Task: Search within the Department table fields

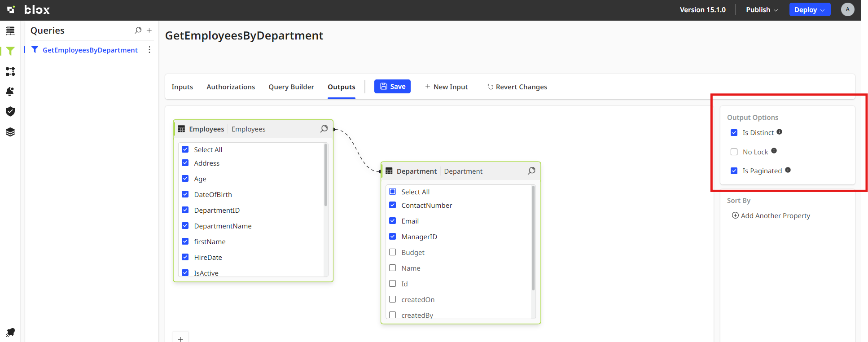Action: [x=531, y=171]
